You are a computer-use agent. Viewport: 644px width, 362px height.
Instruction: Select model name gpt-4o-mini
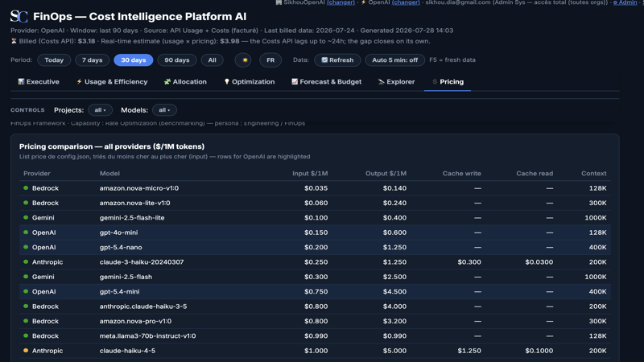(x=118, y=232)
